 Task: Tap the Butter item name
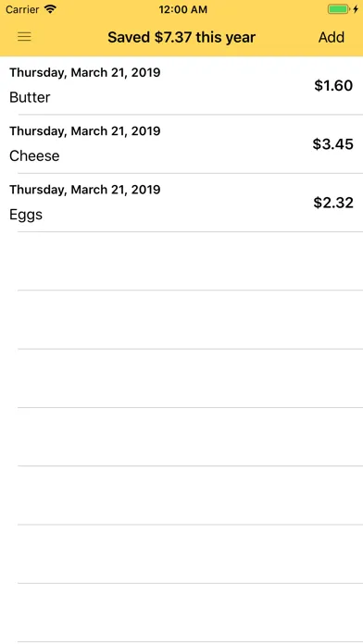pos(30,97)
